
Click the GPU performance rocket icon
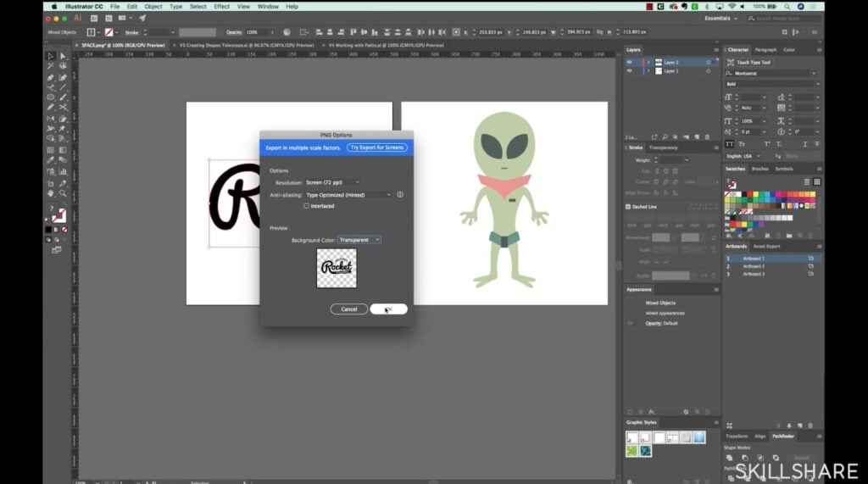pos(142,19)
